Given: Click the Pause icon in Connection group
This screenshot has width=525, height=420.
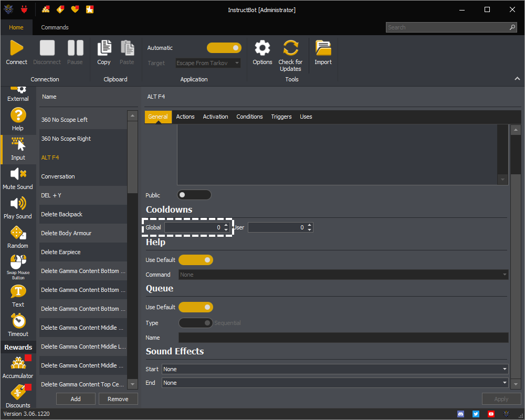Looking at the screenshot, I should (75, 48).
